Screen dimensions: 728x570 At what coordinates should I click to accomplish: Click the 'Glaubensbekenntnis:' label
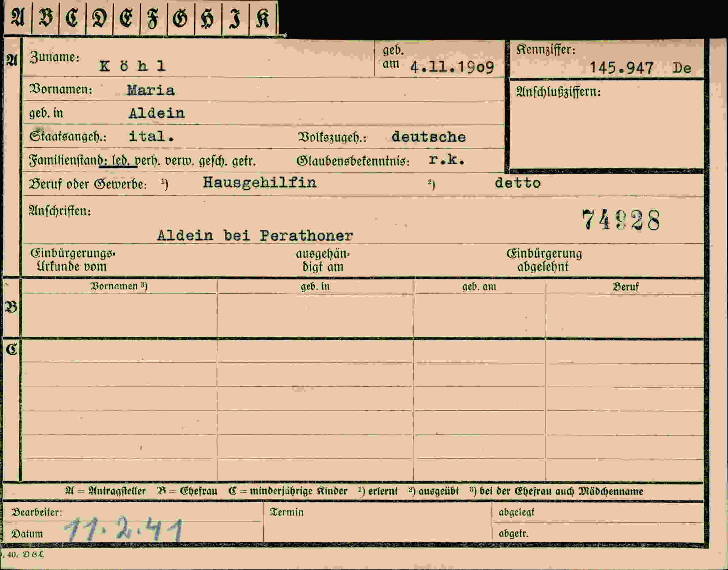click(353, 161)
